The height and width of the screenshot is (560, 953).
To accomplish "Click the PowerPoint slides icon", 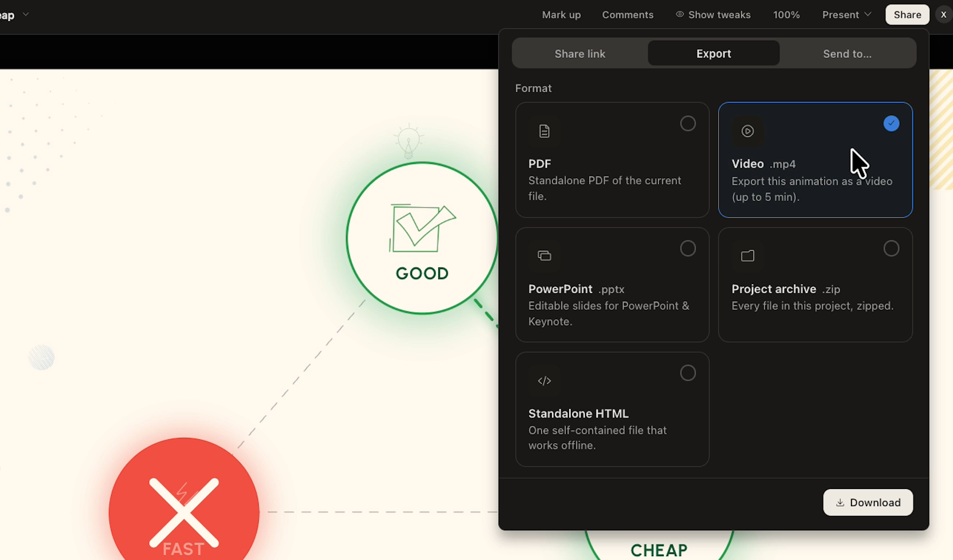I will (x=544, y=255).
